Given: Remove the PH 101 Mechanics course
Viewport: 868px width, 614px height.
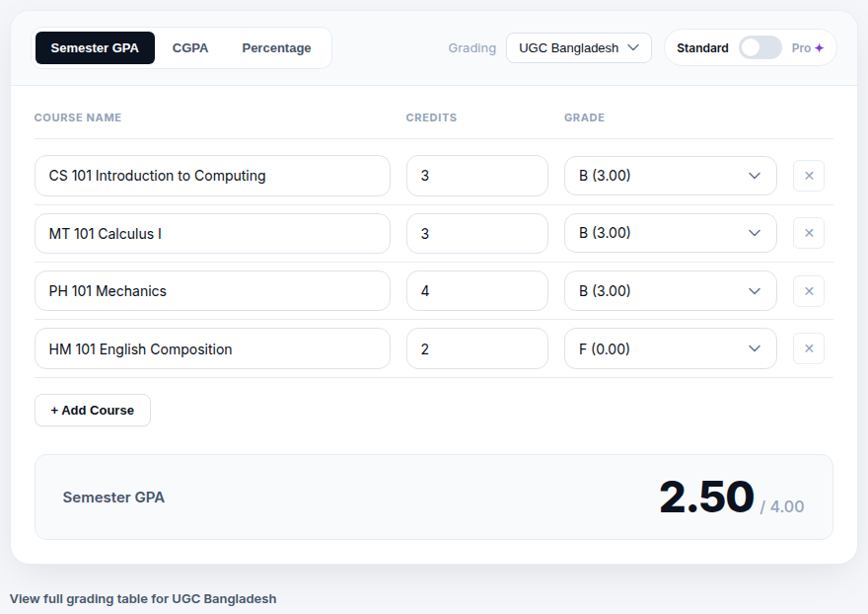Looking at the screenshot, I should click(x=808, y=291).
